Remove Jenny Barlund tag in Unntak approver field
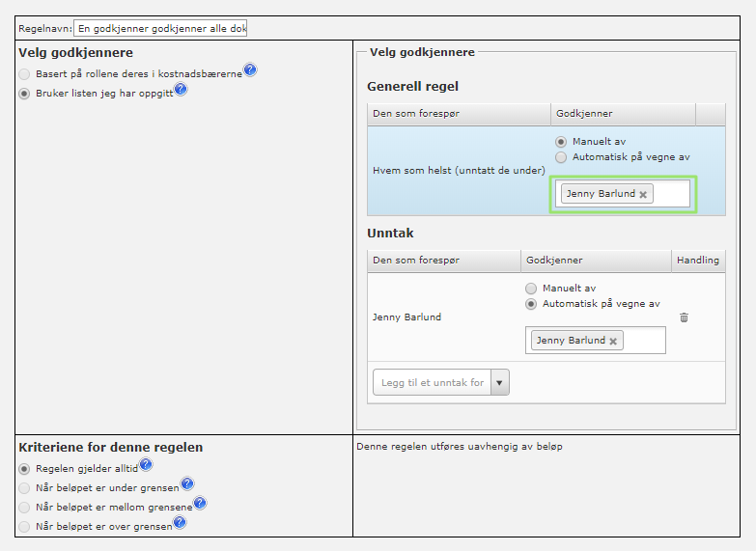This screenshot has height=551, width=756. tap(613, 341)
